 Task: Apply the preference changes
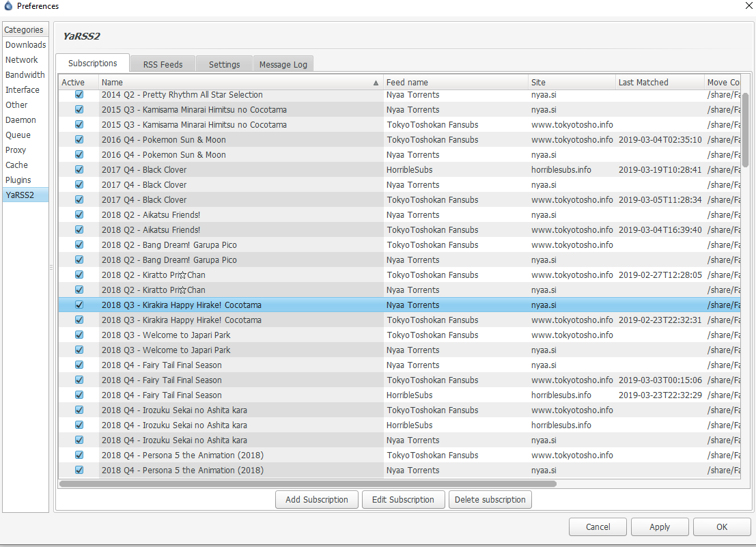[x=660, y=527]
